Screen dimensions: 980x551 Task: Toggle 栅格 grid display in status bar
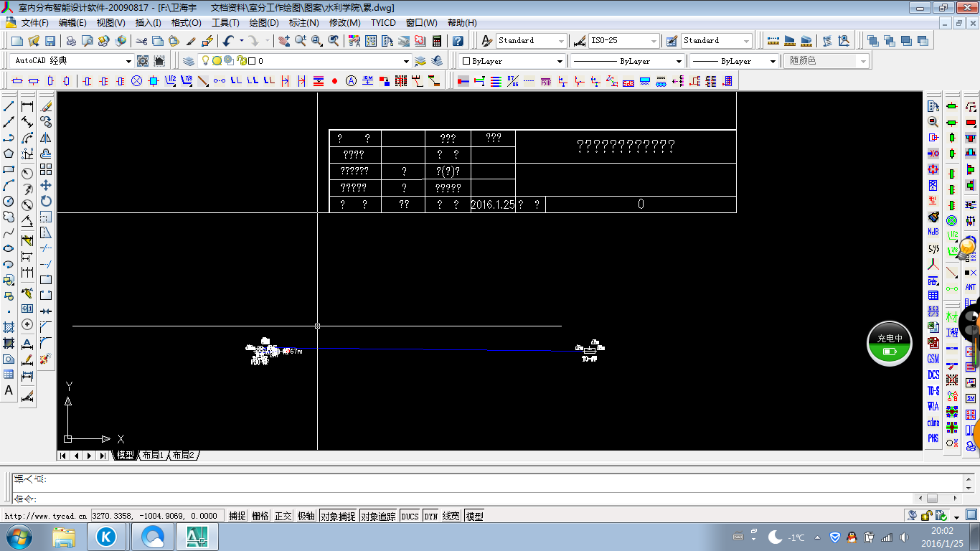click(260, 516)
